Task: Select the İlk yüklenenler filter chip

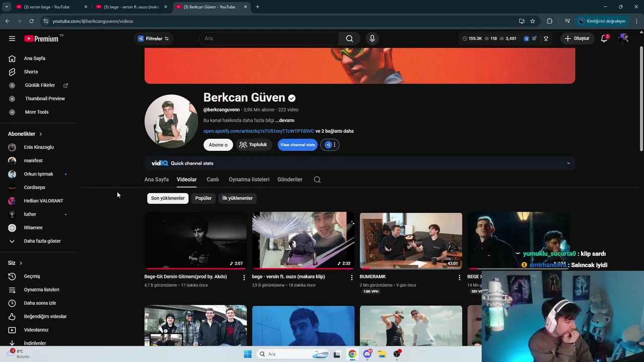Action: tap(237, 198)
